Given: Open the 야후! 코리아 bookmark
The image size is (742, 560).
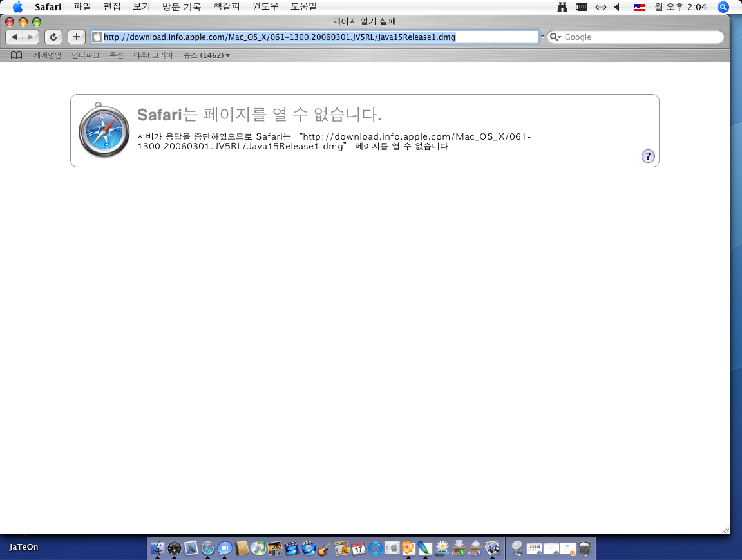Looking at the screenshot, I should 153,55.
